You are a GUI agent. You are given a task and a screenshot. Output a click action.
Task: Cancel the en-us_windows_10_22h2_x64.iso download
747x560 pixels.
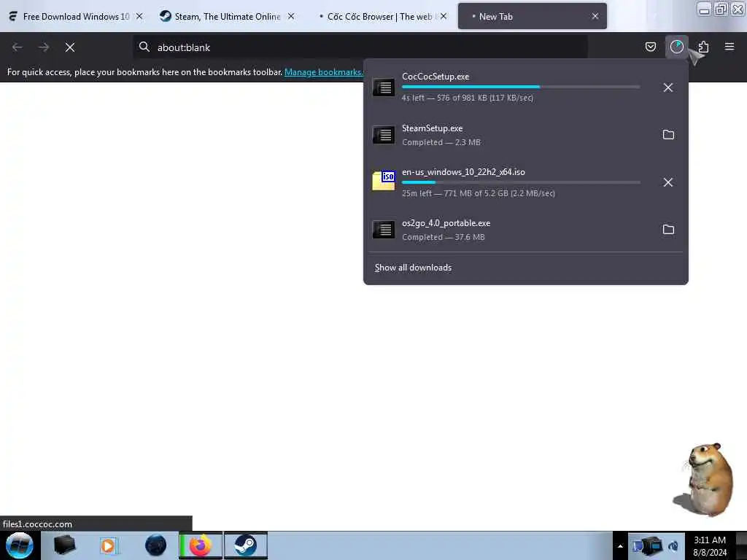pyautogui.click(x=668, y=182)
